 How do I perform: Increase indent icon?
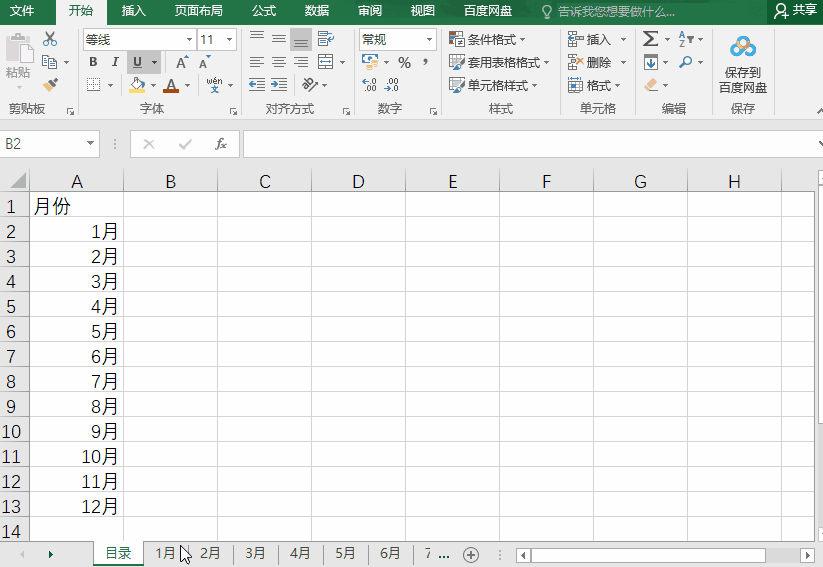click(279, 85)
